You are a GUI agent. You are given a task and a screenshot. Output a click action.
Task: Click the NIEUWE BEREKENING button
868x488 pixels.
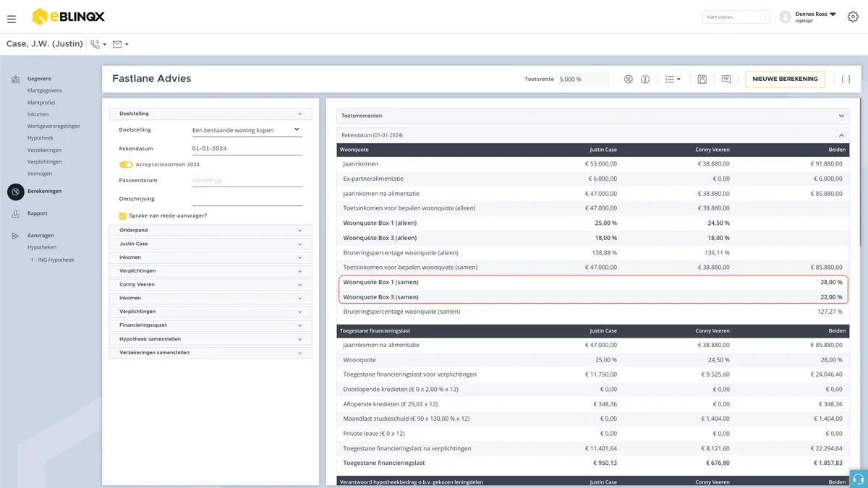tap(785, 79)
